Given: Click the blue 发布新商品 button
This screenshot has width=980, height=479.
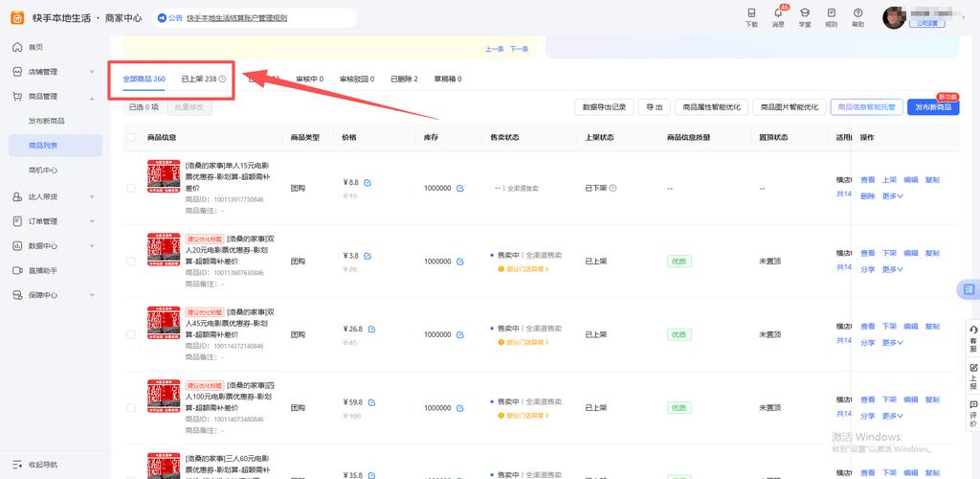Looking at the screenshot, I should 932,107.
